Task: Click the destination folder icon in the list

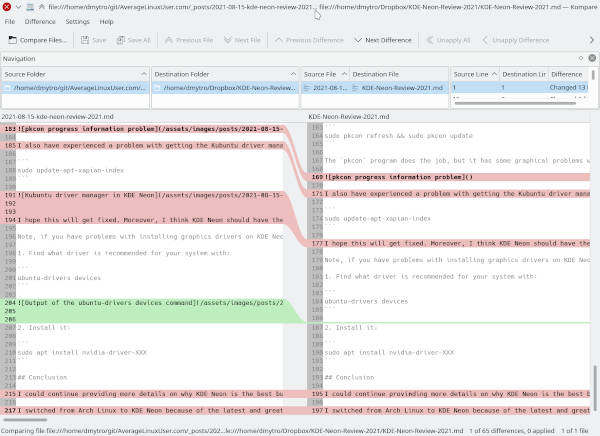Action: pos(158,88)
